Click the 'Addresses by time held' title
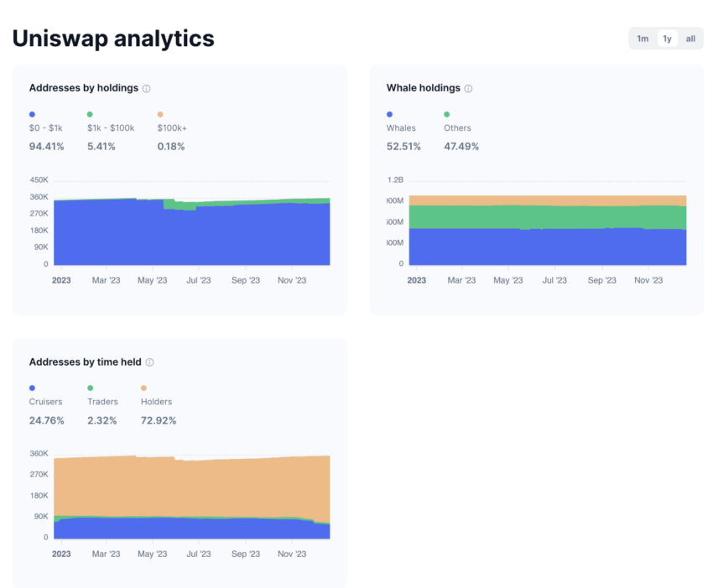Screen dimensions: 713x588 tap(85, 362)
